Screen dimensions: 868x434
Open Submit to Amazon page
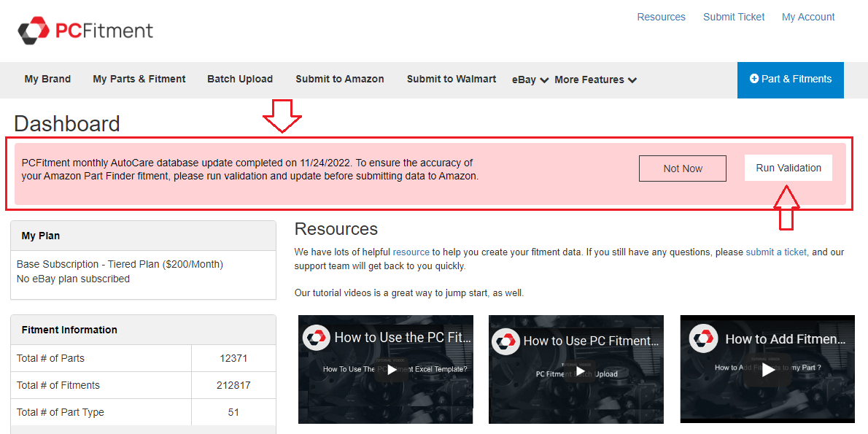click(340, 79)
